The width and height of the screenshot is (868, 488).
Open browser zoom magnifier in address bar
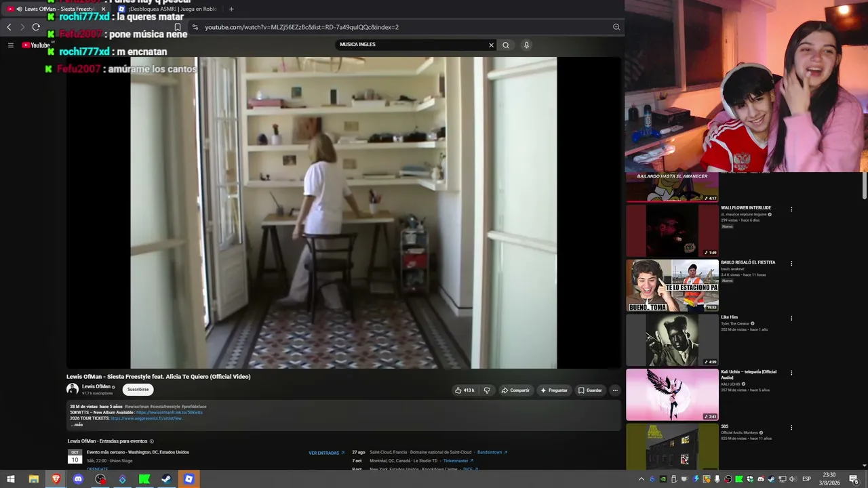click(616, 27)
